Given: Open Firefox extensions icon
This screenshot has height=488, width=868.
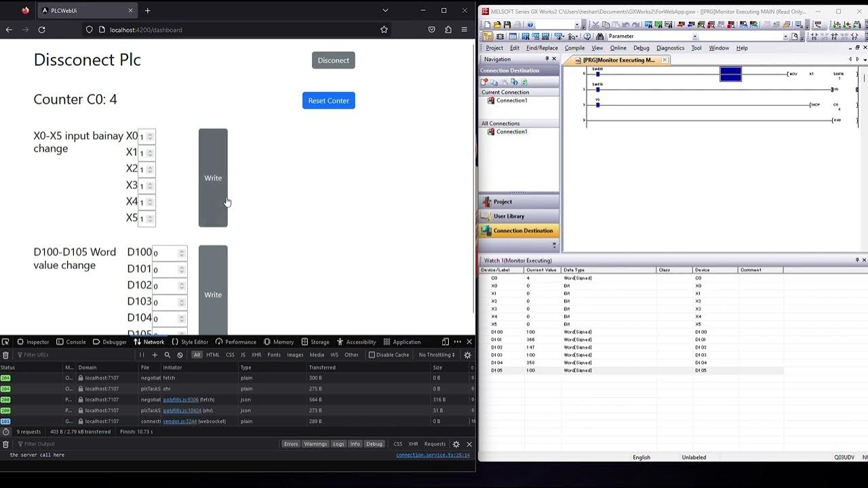Looking at the screenshot, I should (x=448, y=30).
